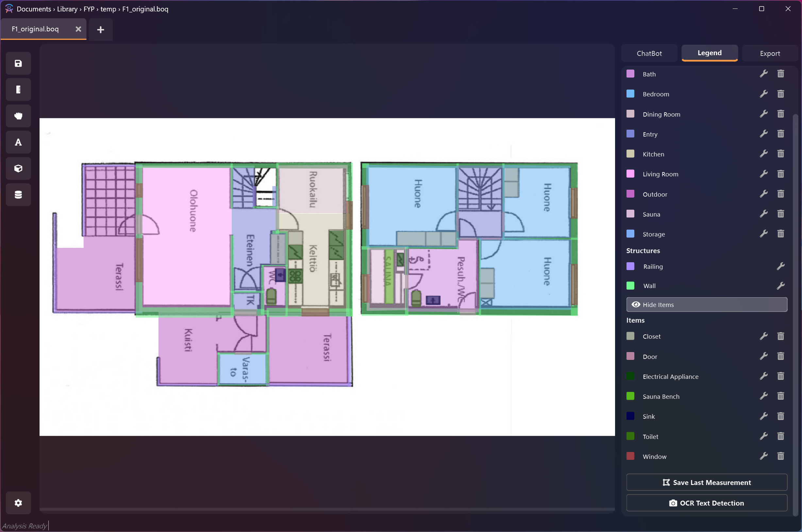Image resolution: width=802 pixels, height=532 pixels.
Task: Toggle Hide Items visibility button
Action: pos(707,305)
